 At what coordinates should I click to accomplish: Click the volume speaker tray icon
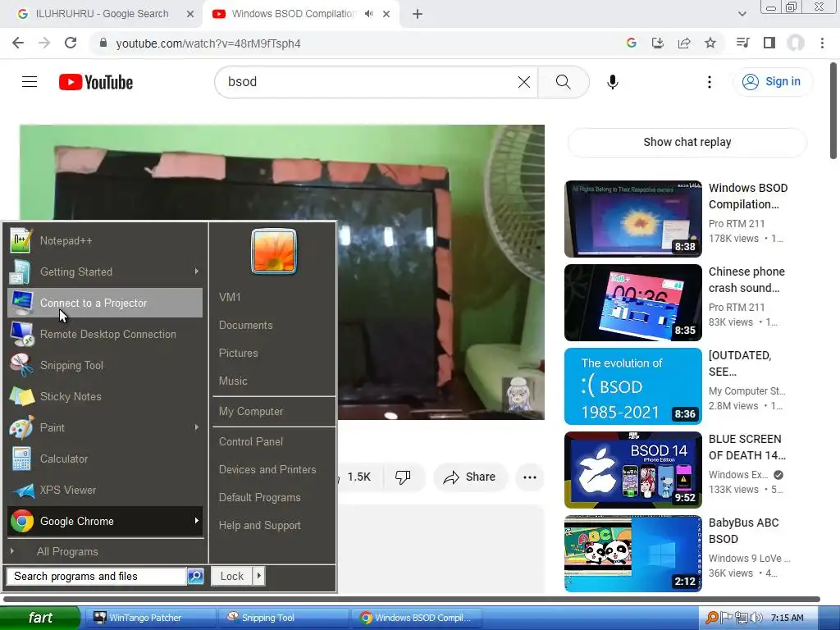coord(756,618)
